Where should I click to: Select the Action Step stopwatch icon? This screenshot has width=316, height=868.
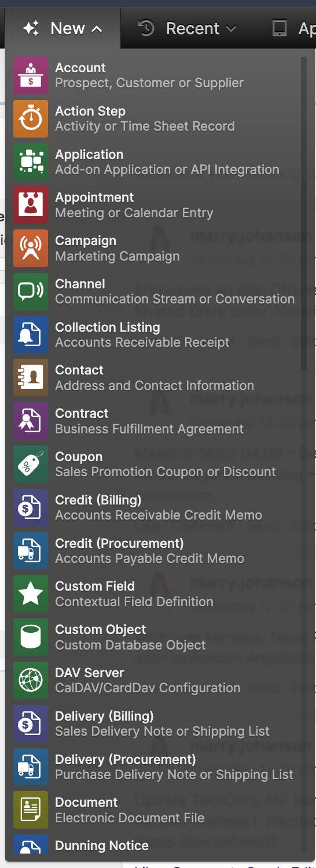[x=31, y=118]
